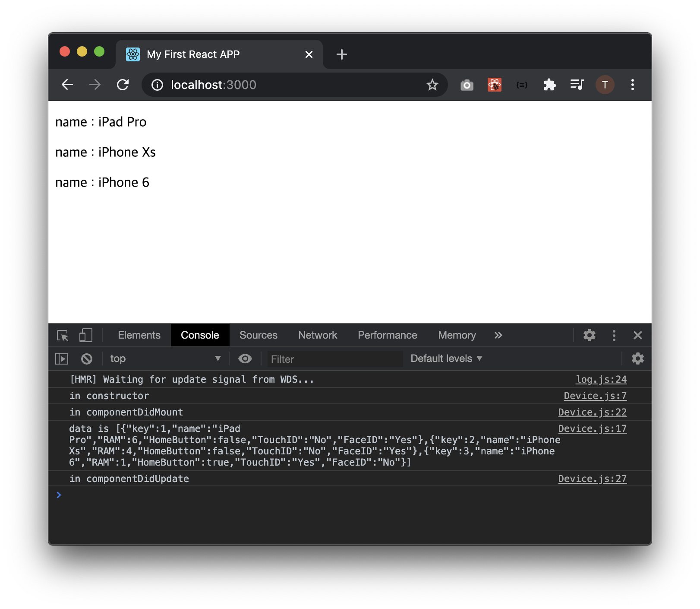Close the browser window with red button
Viewport: 700px width, 609px height.
[x=65, y=51]
